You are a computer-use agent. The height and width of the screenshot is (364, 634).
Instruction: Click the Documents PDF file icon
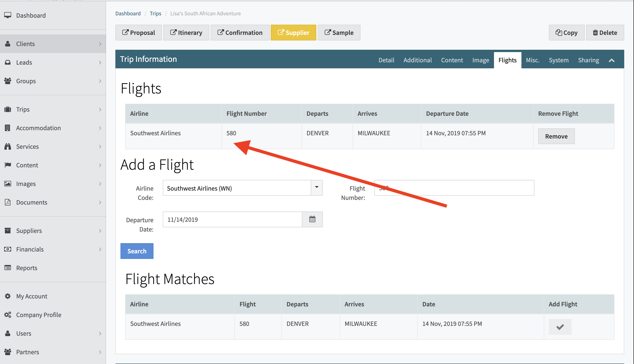(x=8, y=202)
